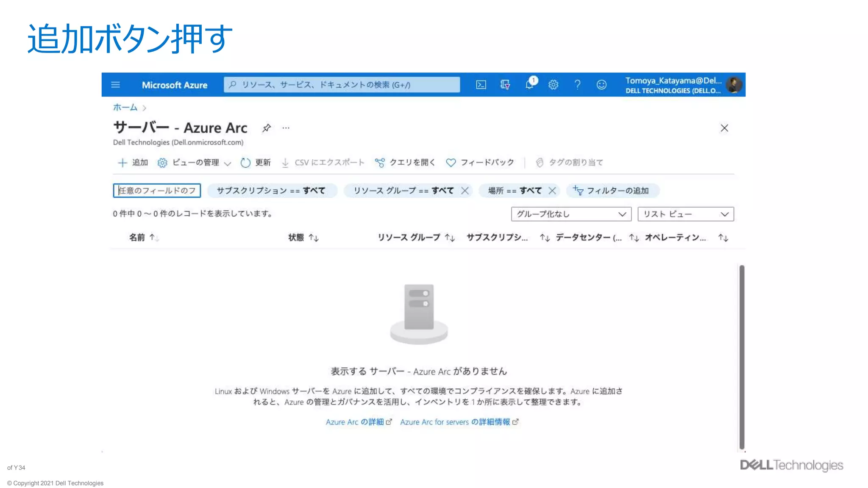Viewport: 868px width, 488px height.
Task: Pin the Azure Arc servers blade
Action: click(x=266, y=128)
